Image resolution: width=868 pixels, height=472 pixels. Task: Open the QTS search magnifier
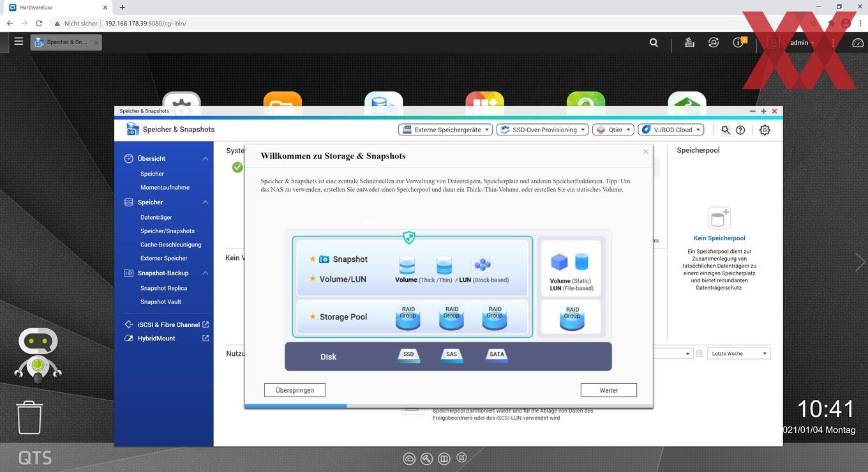(x=654, y=43)
